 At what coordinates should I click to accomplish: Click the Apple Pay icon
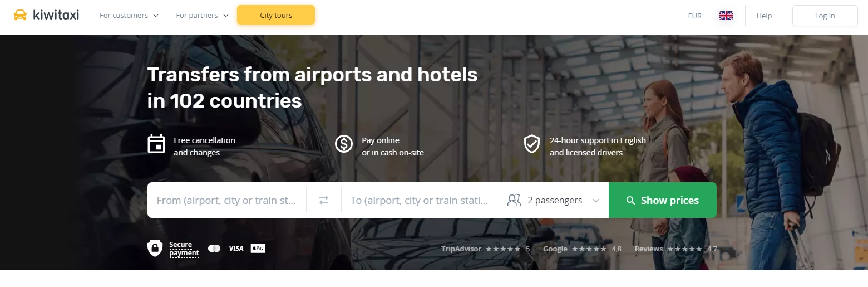(x=258, y=248)
